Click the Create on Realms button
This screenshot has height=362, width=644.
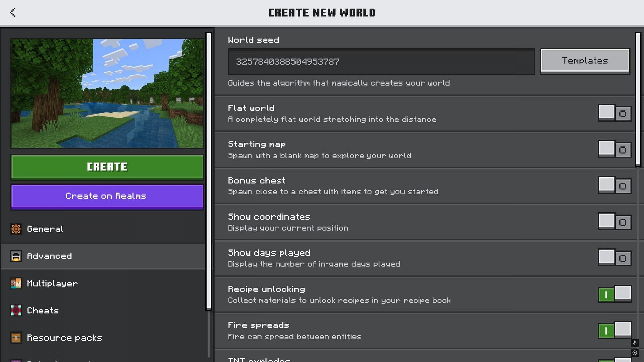coord(107,196)
